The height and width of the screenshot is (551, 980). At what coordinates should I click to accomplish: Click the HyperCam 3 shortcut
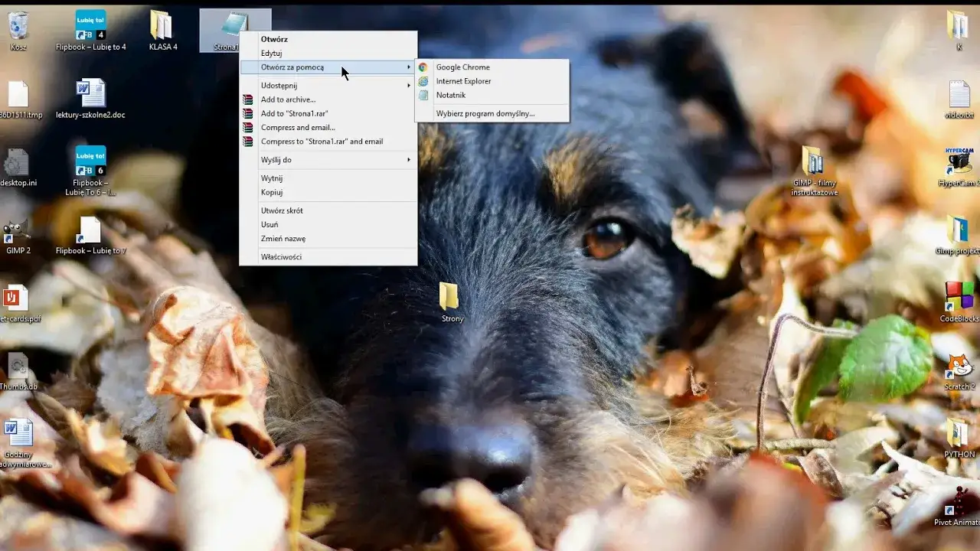tap(959, 162)
